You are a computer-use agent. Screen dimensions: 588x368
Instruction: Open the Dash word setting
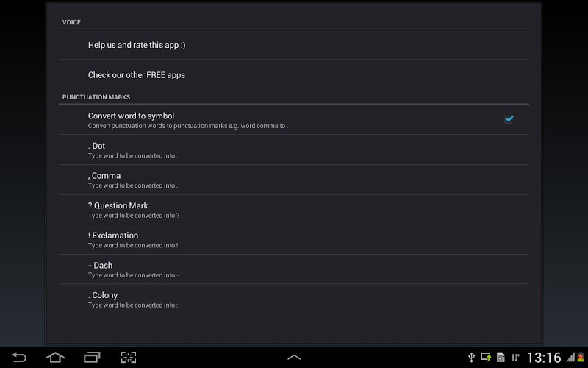pos(294,269)
